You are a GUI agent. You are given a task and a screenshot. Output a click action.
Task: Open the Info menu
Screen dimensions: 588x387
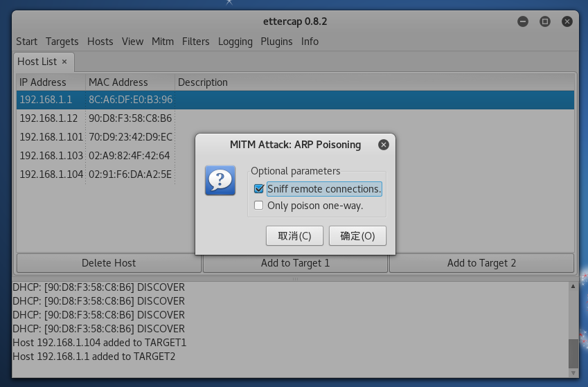[x=310, y=42]
